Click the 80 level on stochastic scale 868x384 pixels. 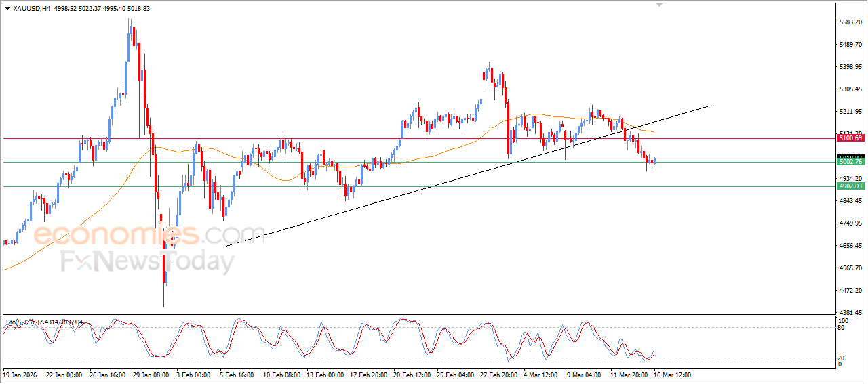tap(842, 328)
